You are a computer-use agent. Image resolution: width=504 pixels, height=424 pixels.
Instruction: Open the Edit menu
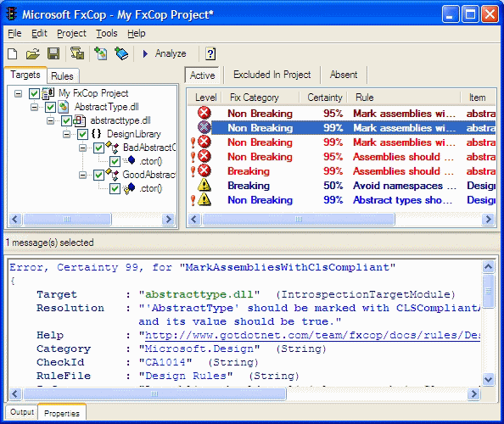tap(39, 33)
